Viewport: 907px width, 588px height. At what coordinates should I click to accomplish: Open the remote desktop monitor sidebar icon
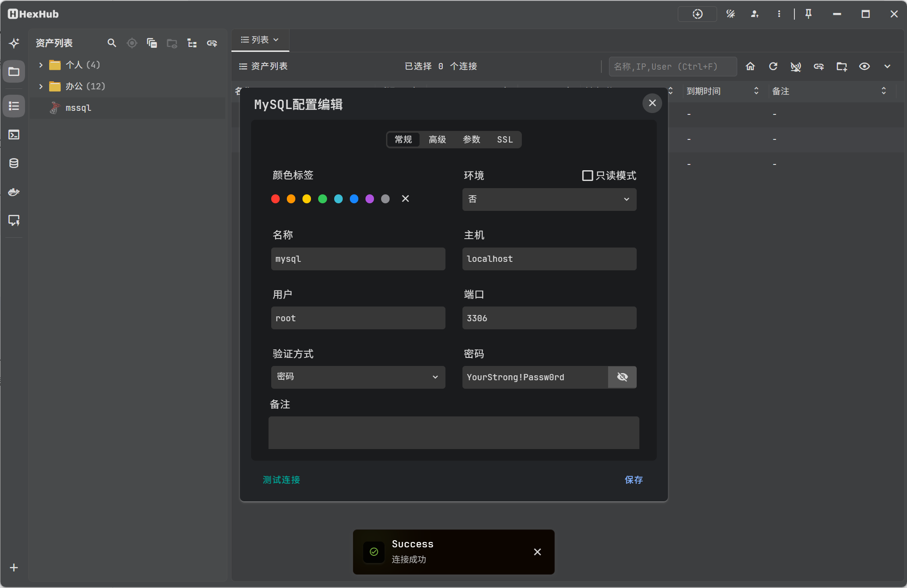tap(14, 220)
